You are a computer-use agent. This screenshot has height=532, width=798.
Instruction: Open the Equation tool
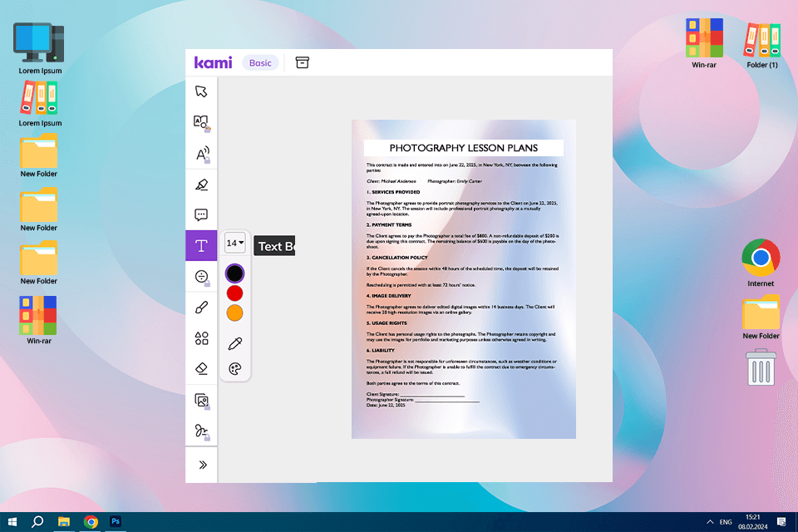[x=202, y=277]
